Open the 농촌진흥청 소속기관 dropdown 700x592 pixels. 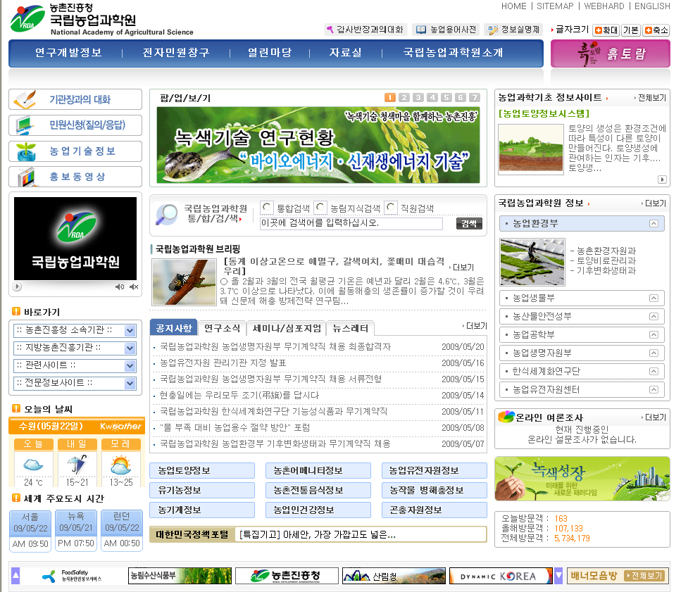click(130, 330)
